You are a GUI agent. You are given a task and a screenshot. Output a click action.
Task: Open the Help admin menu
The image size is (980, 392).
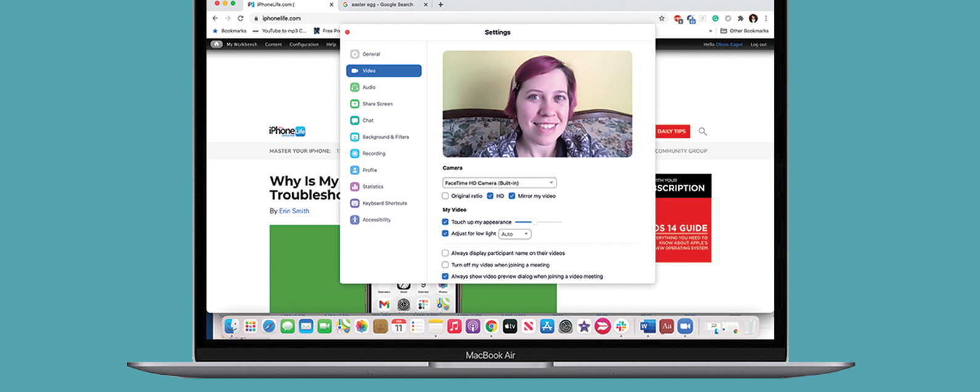coord(331,44)
